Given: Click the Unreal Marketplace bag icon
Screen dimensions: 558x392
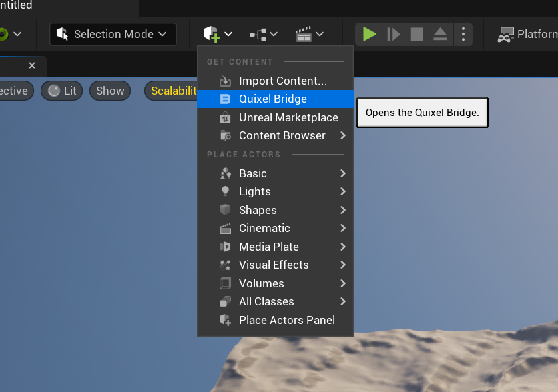Looking at the screenshot, I should [225, 117].
